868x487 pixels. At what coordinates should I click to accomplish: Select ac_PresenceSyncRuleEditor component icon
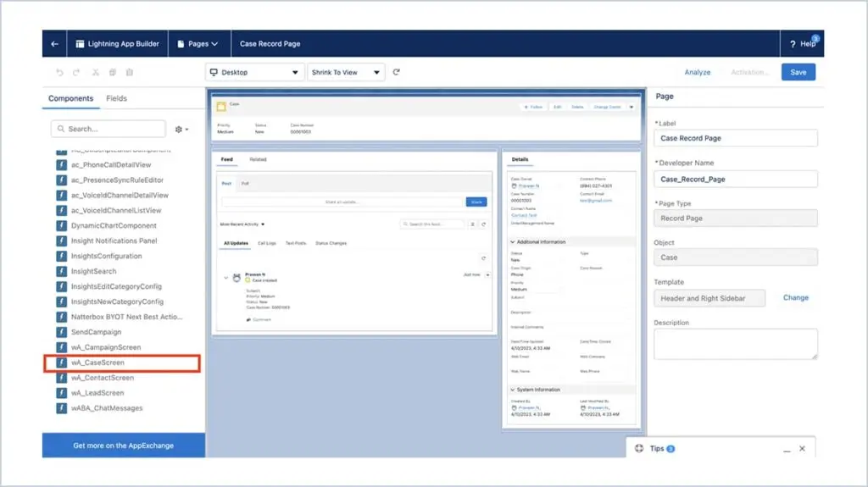pos(61,180)
